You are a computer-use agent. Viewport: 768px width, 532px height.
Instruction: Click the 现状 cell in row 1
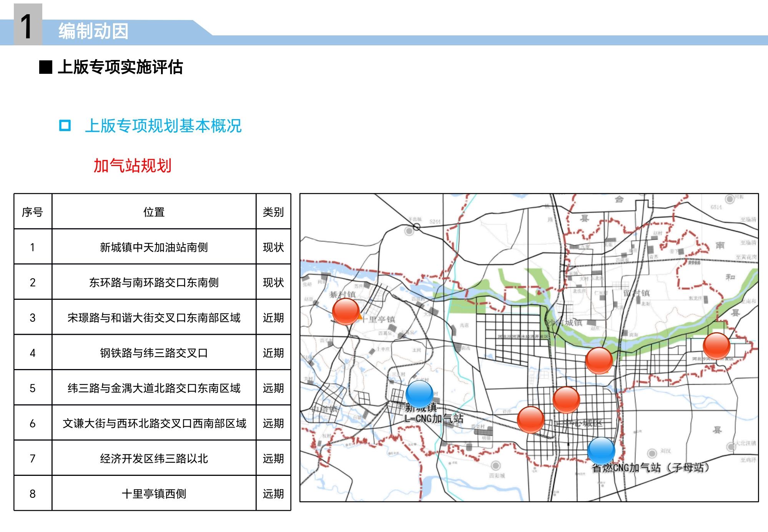click(273, 247)
